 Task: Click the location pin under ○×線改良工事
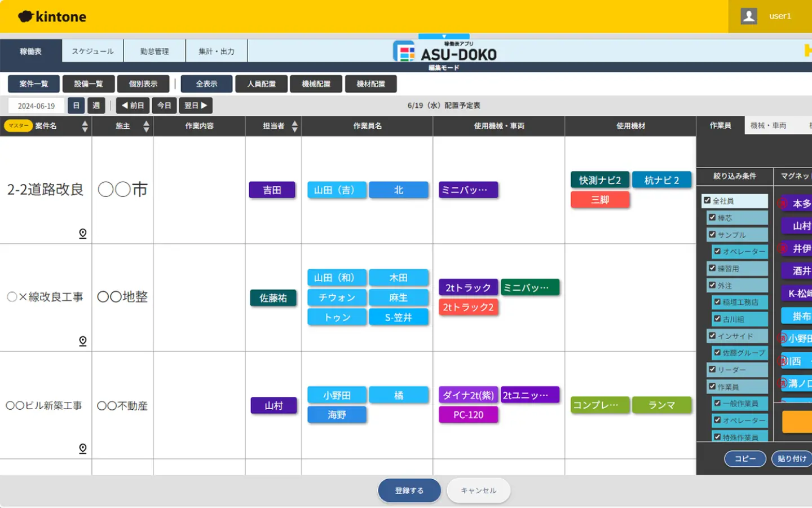83,341
